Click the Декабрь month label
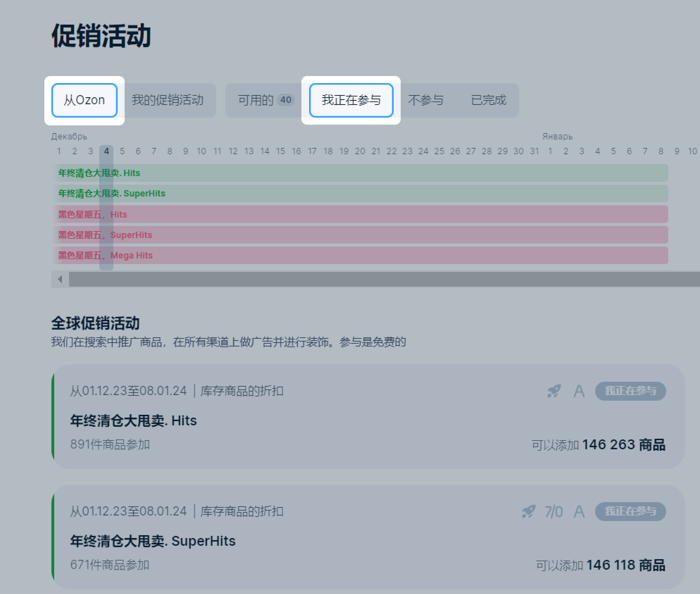This screenshot has width=700, height=594. tap(69, 136)
